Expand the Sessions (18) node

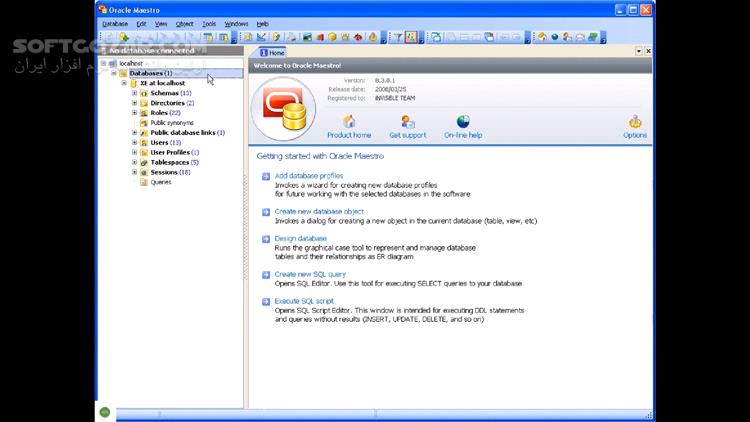134,172
